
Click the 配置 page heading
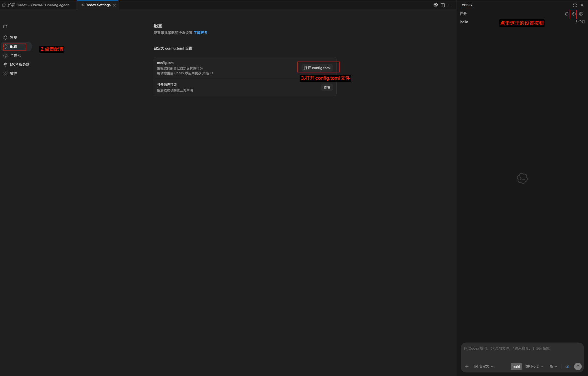pos(158,26)
